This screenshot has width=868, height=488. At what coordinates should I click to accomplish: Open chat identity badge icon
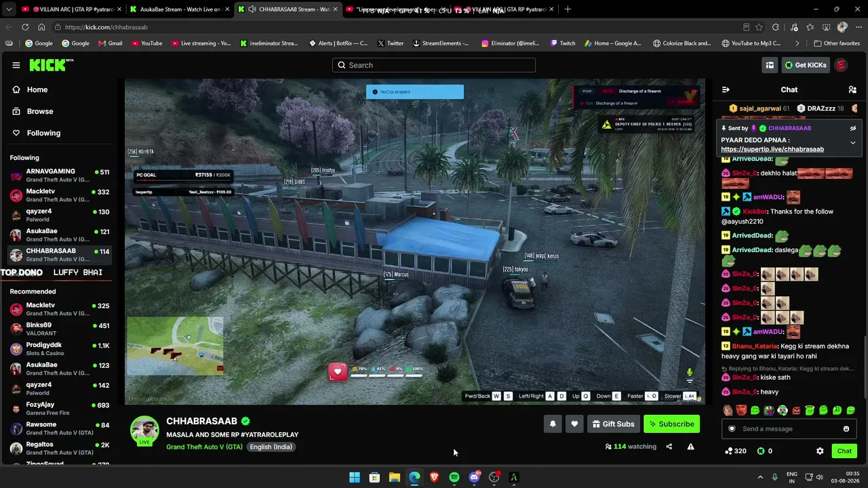732,428
